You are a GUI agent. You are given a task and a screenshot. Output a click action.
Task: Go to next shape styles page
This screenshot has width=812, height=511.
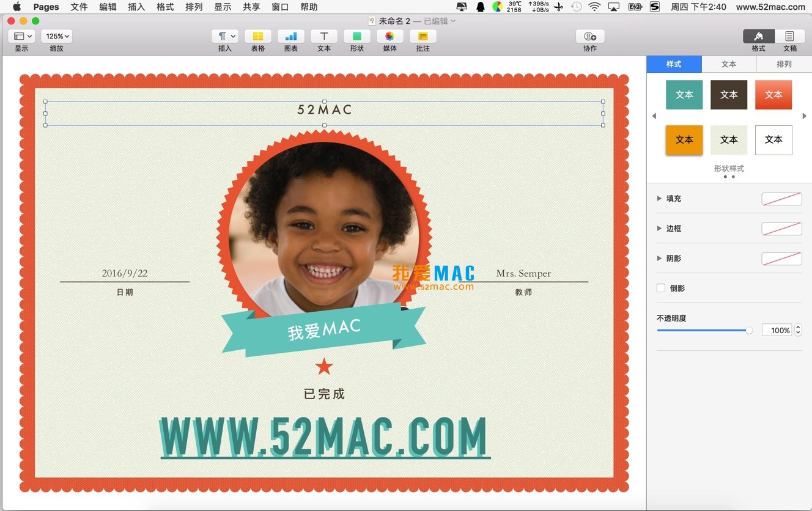pyautogui.click(x=804, y=116)
